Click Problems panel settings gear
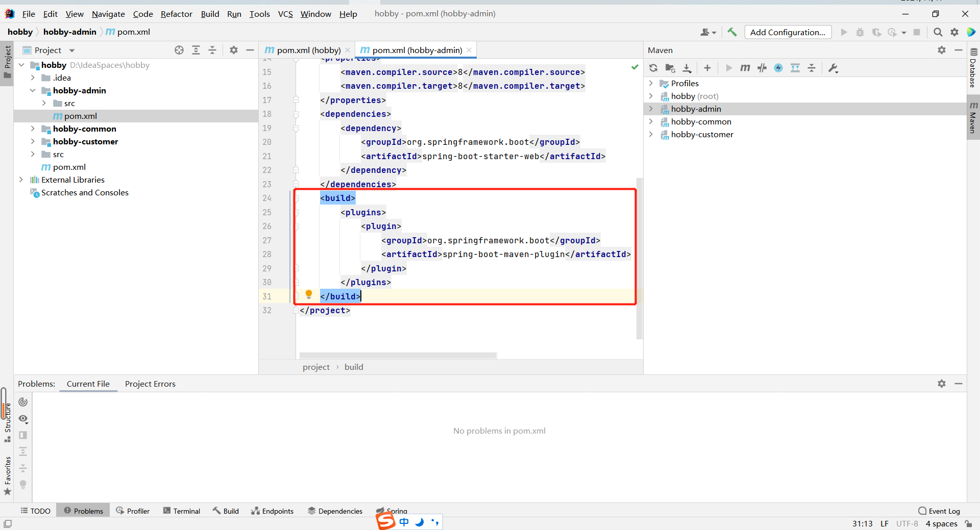Image resolution: width=980 pixels, height=530 pixels. [x=942, y=384]
